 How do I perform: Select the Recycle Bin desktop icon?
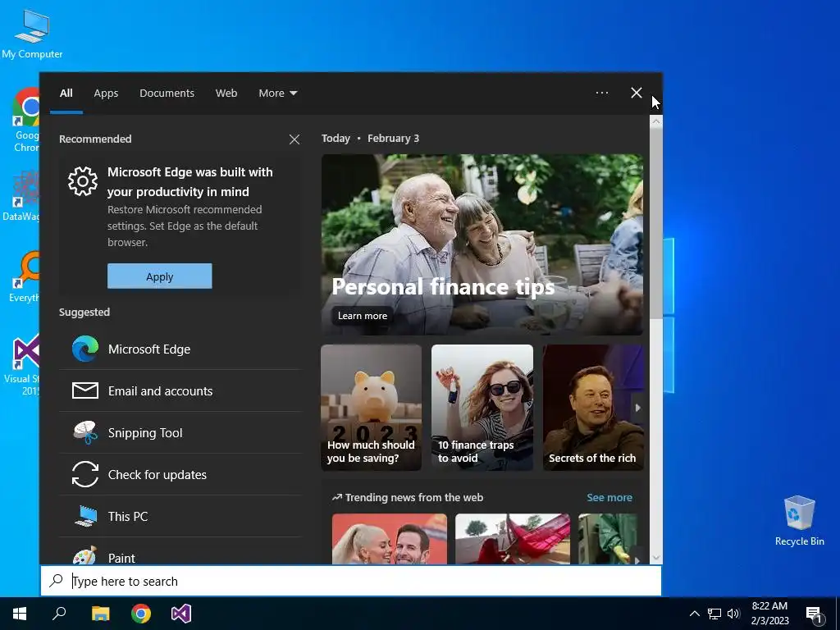[799, 521]
